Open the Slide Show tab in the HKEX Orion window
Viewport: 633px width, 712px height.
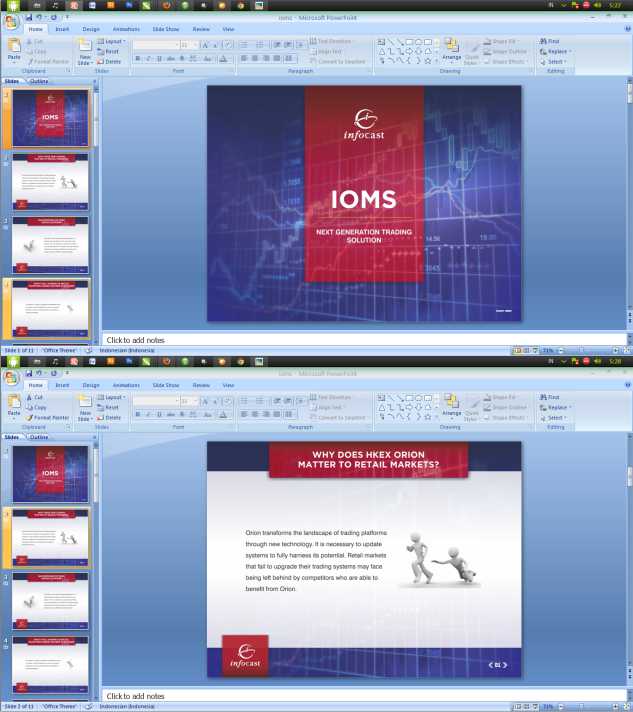pyautogui.click(x=166, y=385)
